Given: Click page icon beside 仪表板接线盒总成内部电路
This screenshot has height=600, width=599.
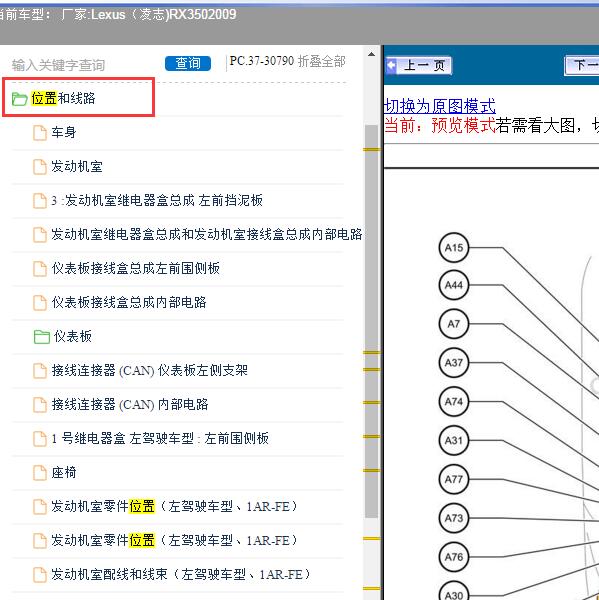Looking at the screenshot, I should tap(40, 303).
